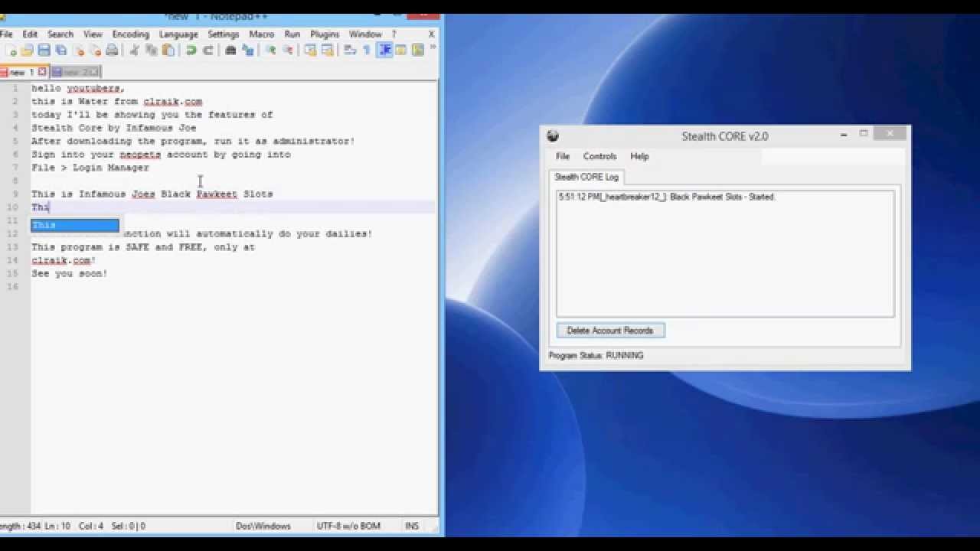Click 'Program Status: RUNNING' text
This screenshot has height=551, width=980.
[596, 356]
